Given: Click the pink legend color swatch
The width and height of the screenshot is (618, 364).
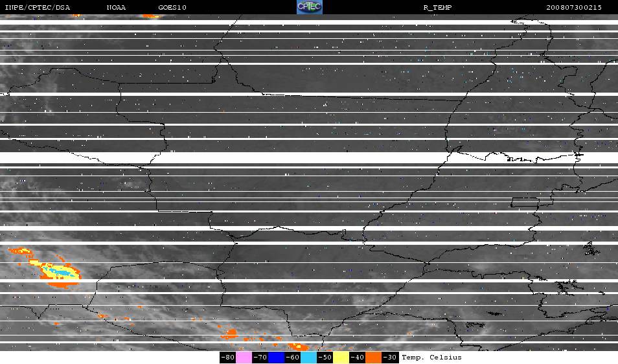Looking at the screenshot, I should [244, 358].
